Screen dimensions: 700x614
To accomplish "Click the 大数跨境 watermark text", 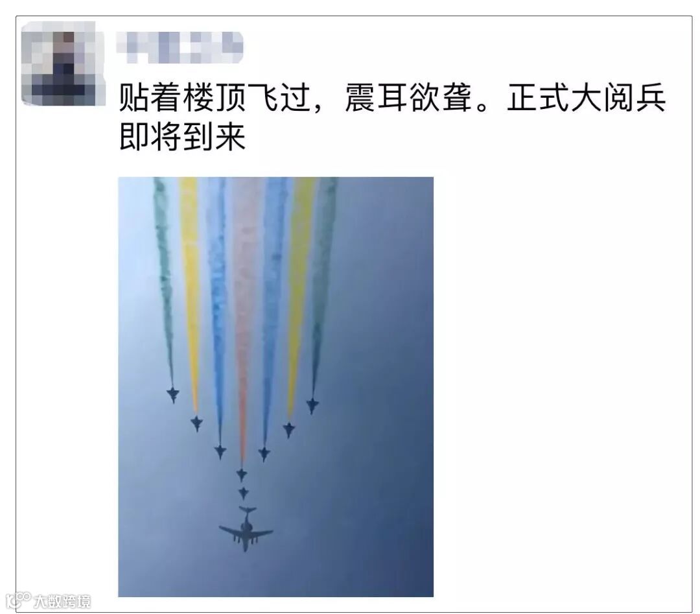I will point(62,602).
